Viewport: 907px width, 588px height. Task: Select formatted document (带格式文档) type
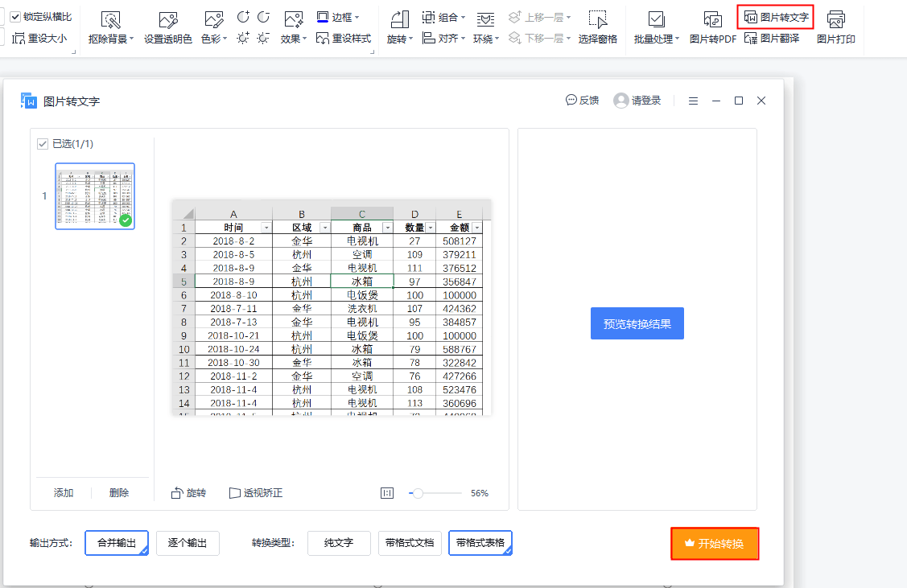[410, 543]
